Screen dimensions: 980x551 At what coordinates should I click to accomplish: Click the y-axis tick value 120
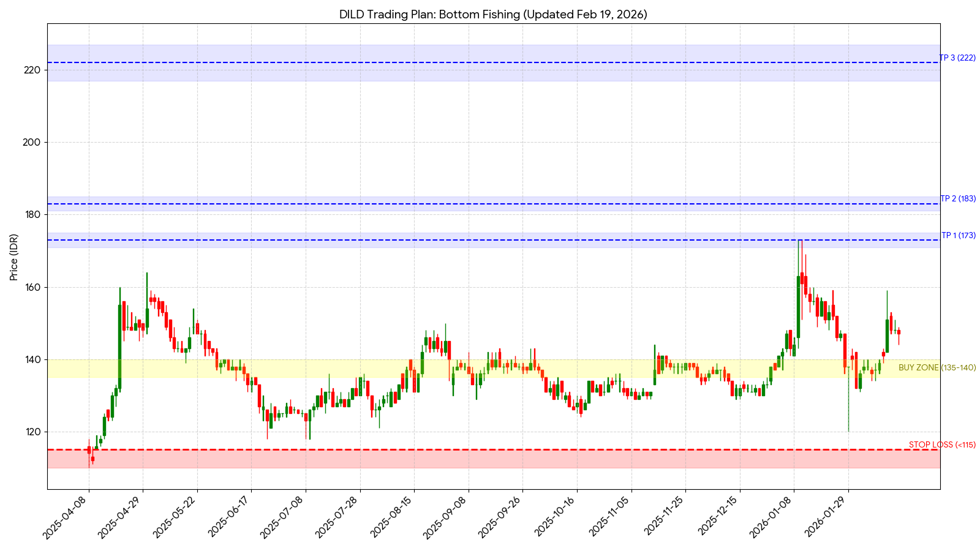[x=33, y=432]
